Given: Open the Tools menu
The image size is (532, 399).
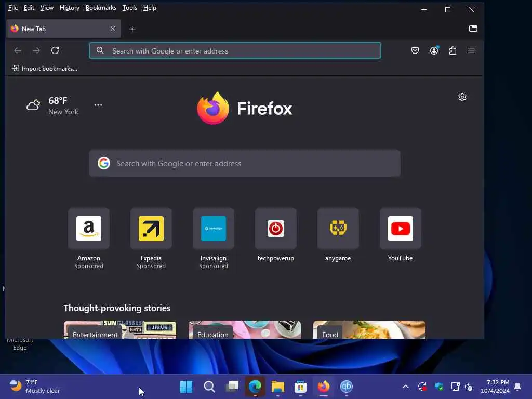Looking at the screenshot, I should [129, 8].
